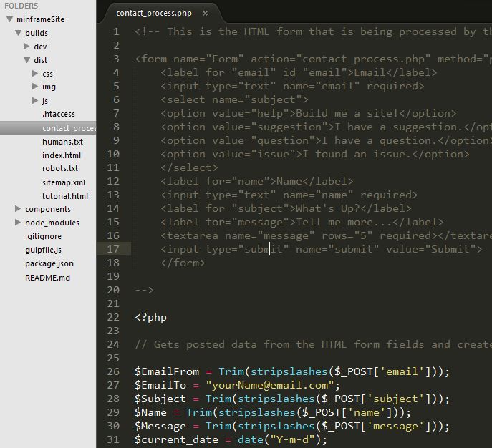The width and height of the screenshot is (492, 448).
Task: Collapse the minframeSite folder
Action: coord(10,19)
